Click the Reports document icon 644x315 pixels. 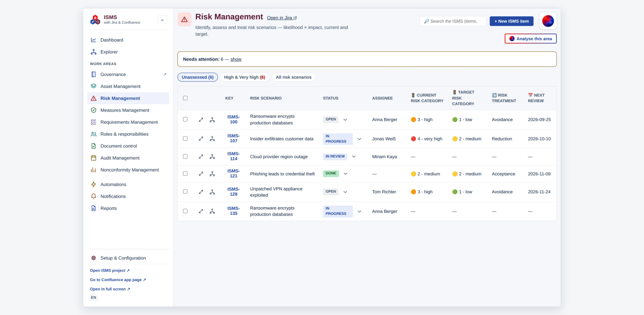(93, 208)
